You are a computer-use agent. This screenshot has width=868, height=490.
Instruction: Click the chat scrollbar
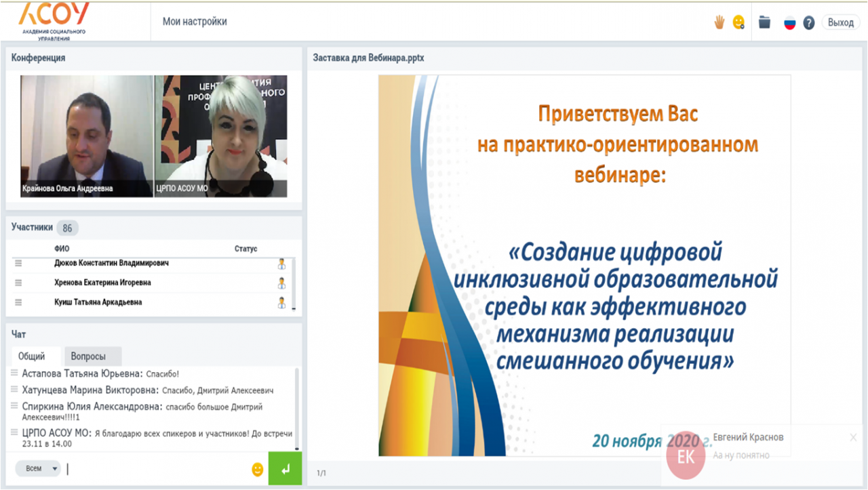(297, 409)
